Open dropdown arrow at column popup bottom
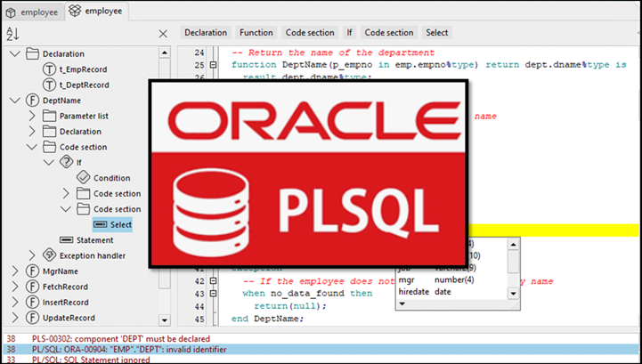 coord(402,303)
